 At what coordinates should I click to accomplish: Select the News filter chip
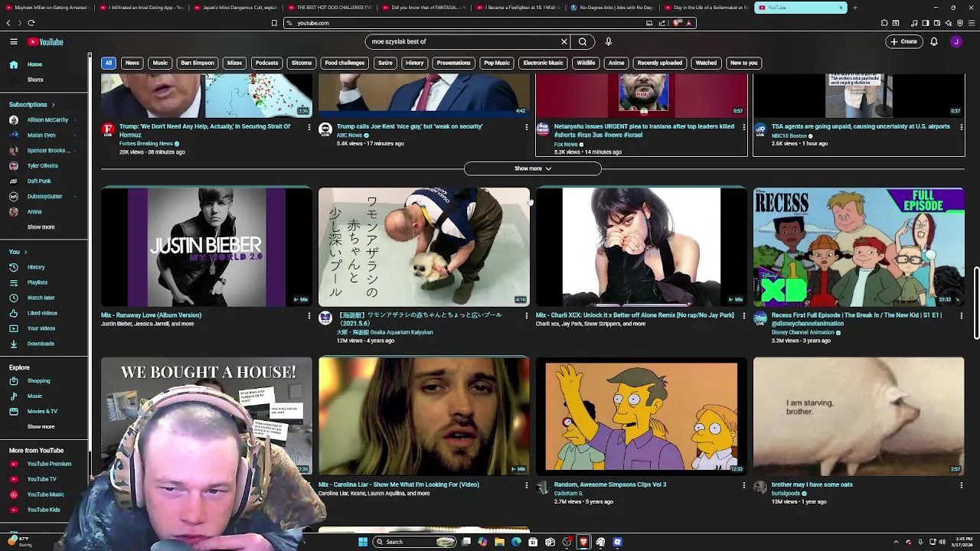coord(132,63)
